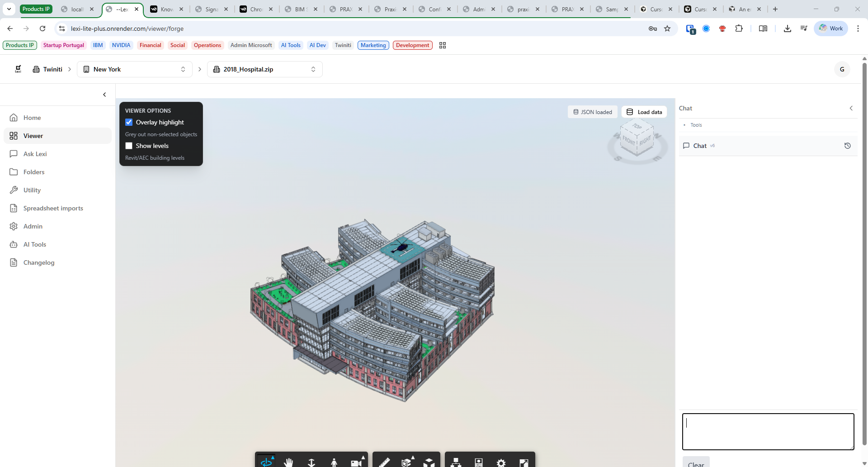868x467 pixels.
Task: Click inside the chat message box
Action: [768, 431]
